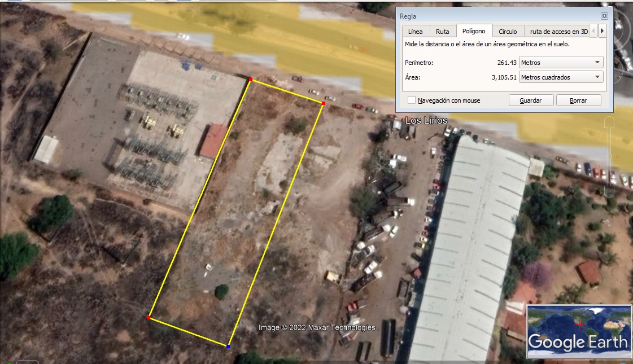633x364 pixels.
Task: Switch to the Línea tab
Action: click(415, 32)
